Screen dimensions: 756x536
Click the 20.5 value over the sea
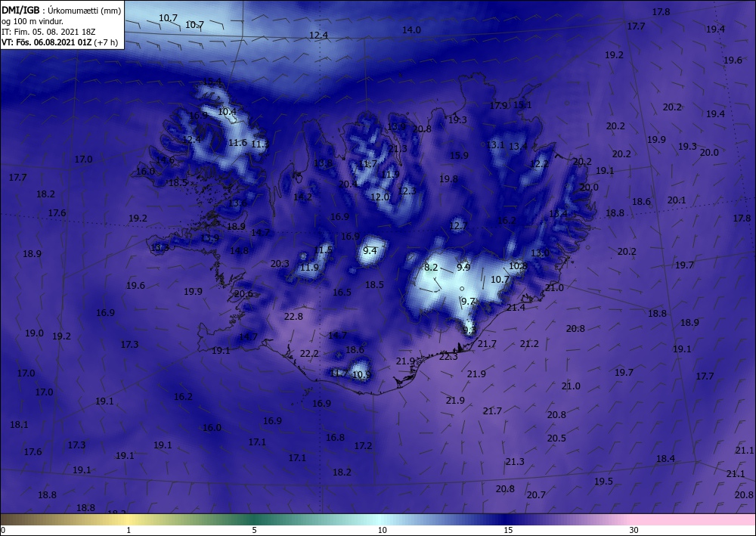[556, 438]
